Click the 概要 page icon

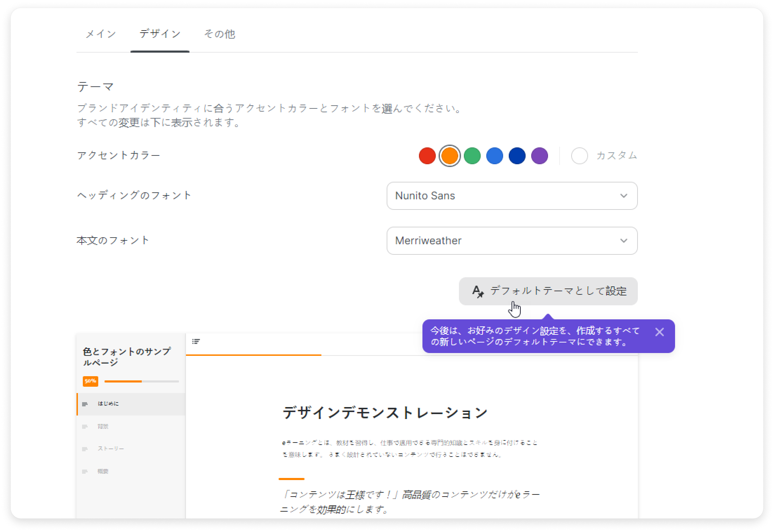(x=85, y=472)
